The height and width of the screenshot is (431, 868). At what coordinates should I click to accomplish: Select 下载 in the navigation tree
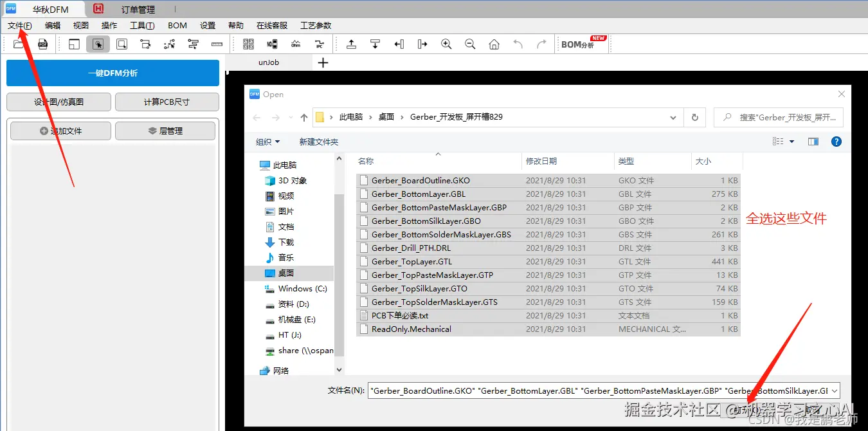pyautogui.click(x=286, y=242)
